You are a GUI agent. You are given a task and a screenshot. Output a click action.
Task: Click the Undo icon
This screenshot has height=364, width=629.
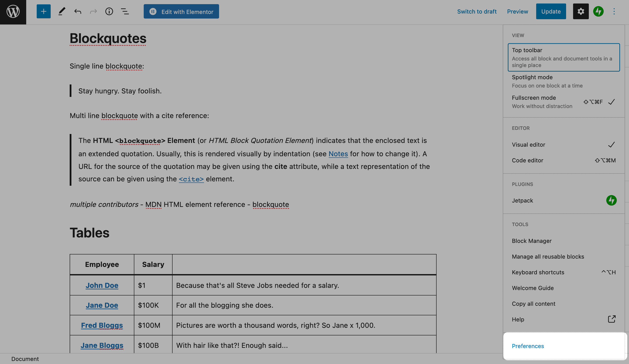click(x=77, y=11)
